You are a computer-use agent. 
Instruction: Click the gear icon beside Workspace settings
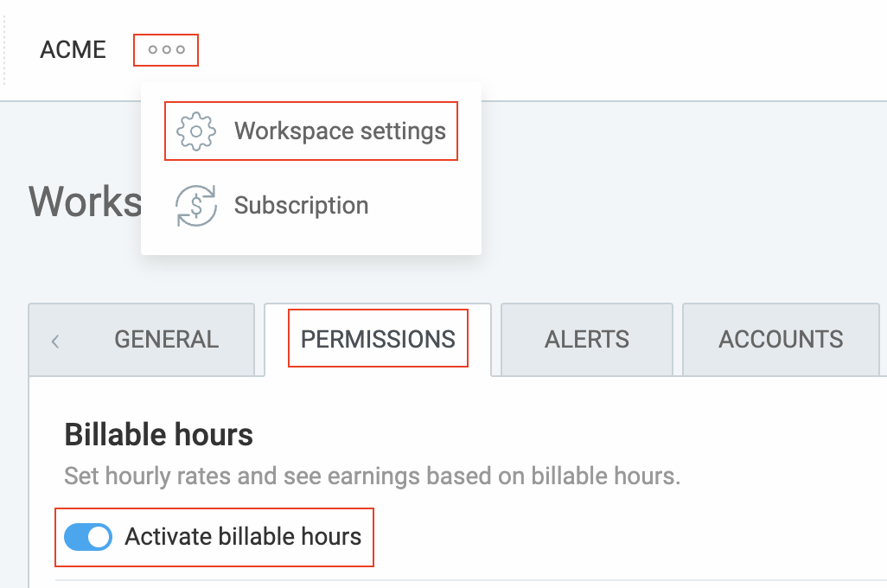196,131
